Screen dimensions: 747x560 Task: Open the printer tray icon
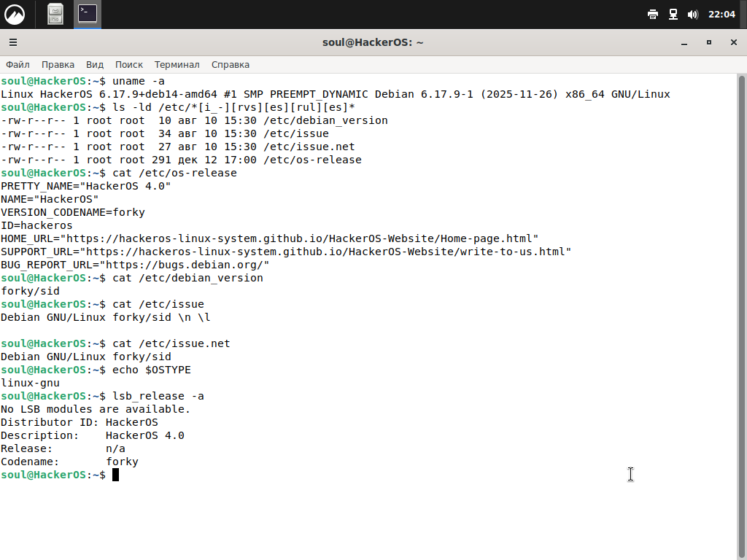[x=653, y=15]
